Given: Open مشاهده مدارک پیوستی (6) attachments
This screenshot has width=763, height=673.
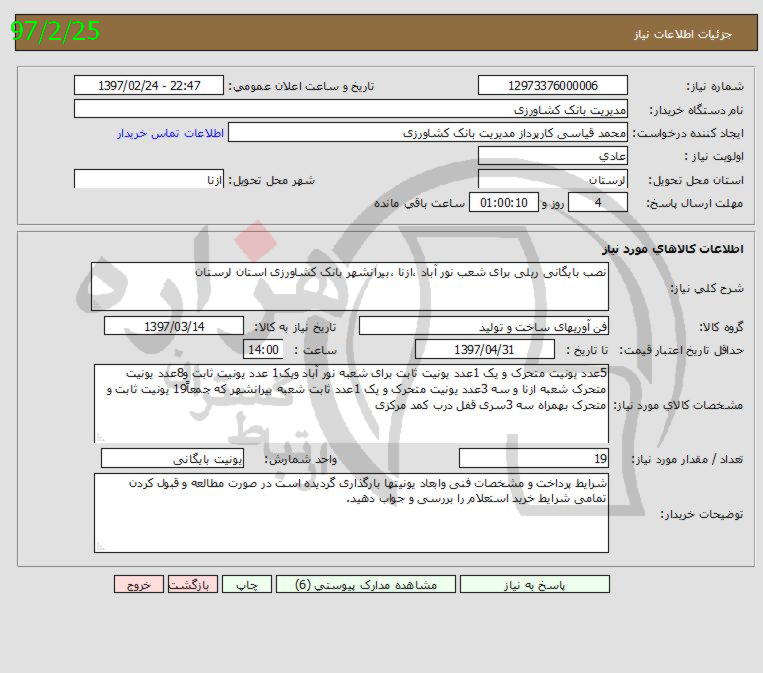Looking at the screenshot, I should click(357, 585).
